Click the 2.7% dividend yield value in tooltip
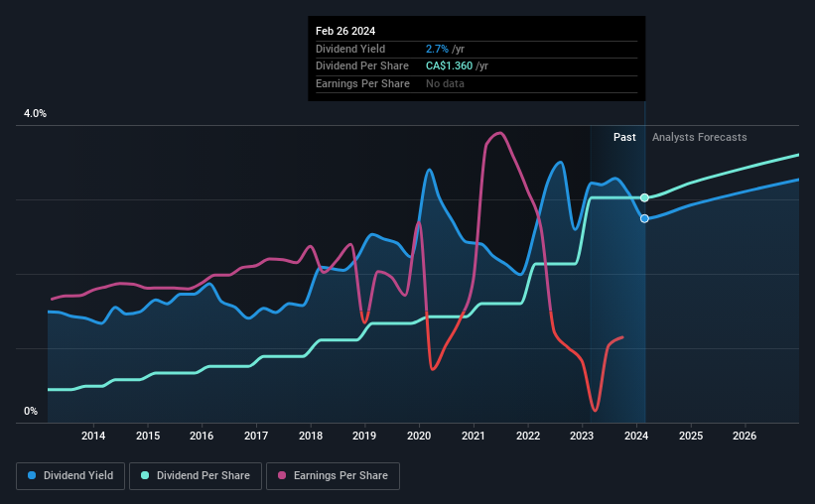 (x=437, y=49)
